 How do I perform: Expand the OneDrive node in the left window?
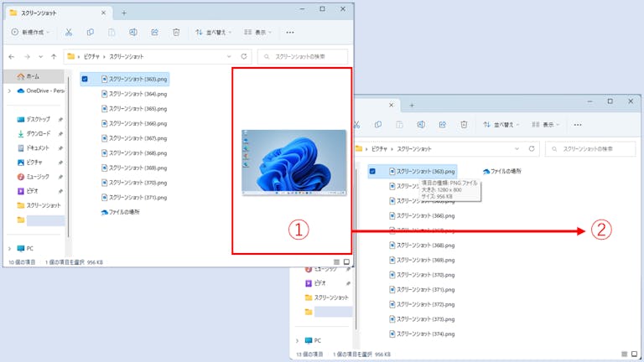click(9, 90)
